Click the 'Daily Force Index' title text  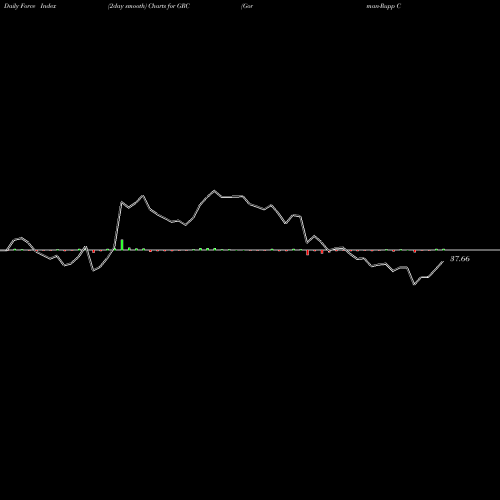[30, 6]
